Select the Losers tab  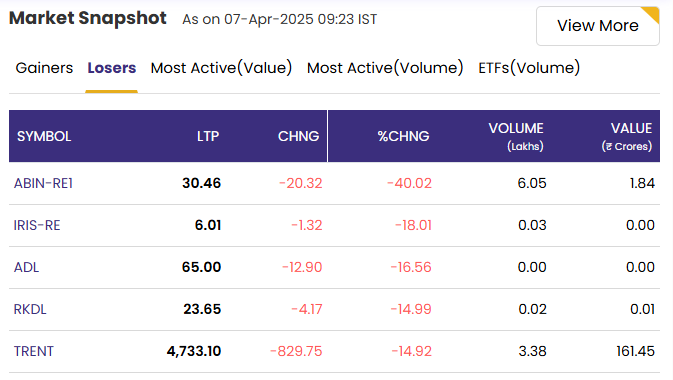point(112,68)
